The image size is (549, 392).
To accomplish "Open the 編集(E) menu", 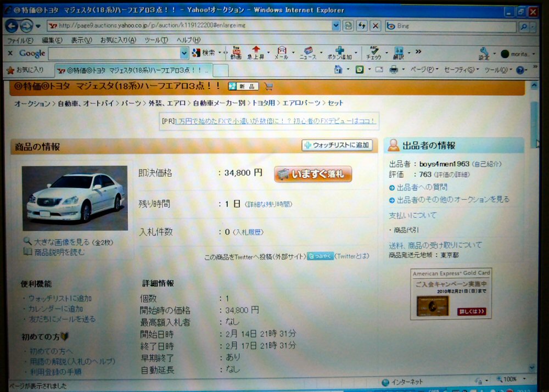I will pos(52,40).
